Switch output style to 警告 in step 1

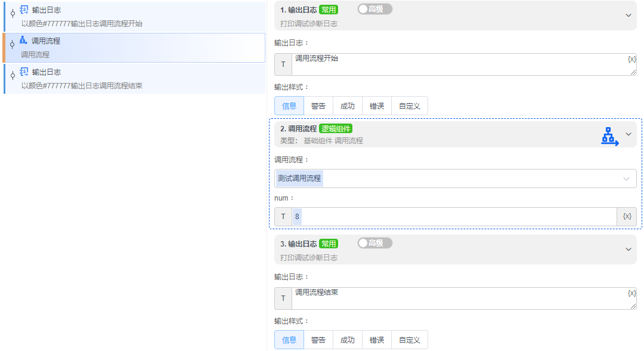click(x=318, y=105)
